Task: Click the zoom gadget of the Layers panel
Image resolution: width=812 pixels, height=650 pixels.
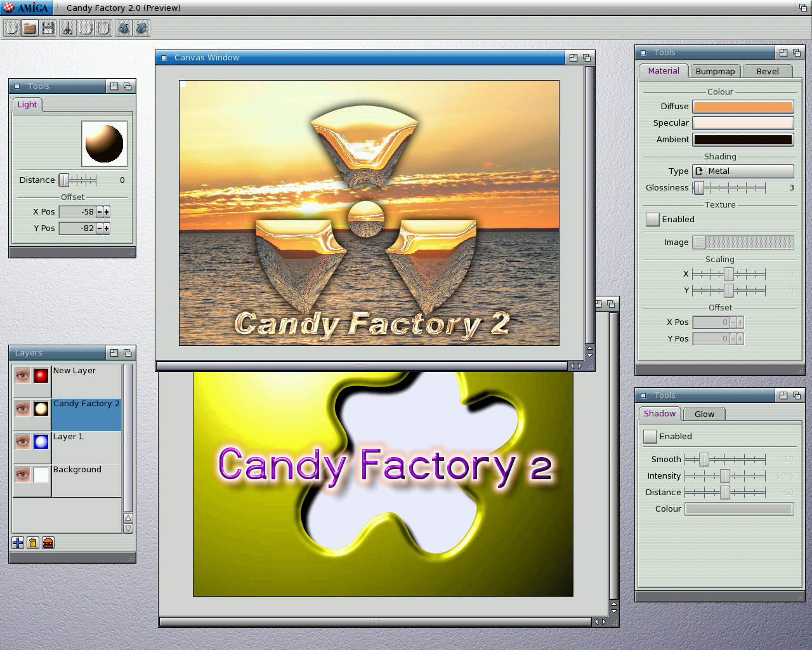Action: 114,353
